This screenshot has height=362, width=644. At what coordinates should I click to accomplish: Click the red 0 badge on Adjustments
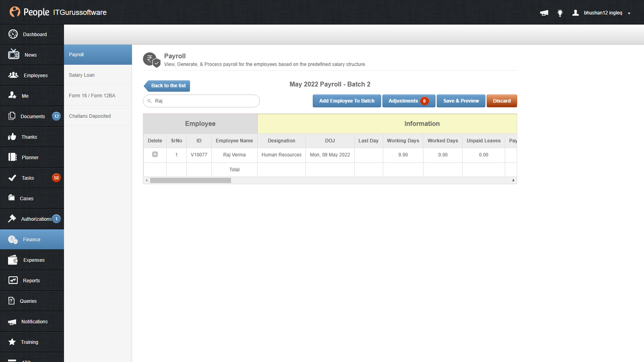tap(424, 101)
